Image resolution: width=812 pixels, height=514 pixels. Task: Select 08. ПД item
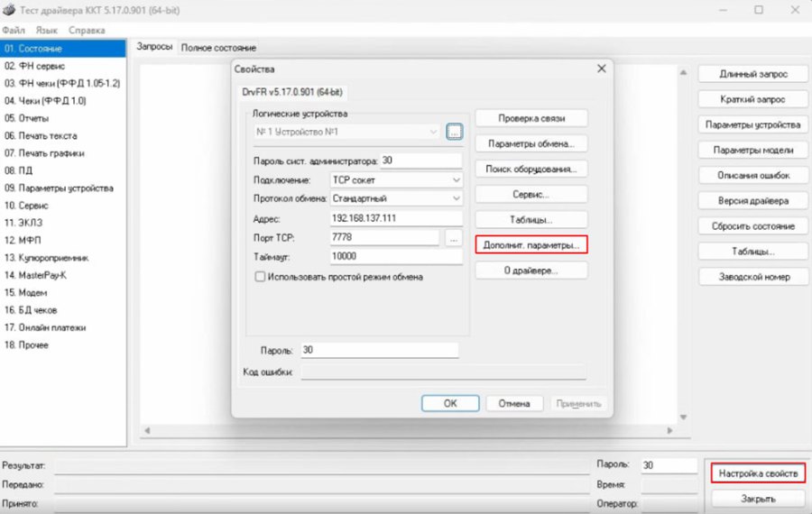click(62, 170)
